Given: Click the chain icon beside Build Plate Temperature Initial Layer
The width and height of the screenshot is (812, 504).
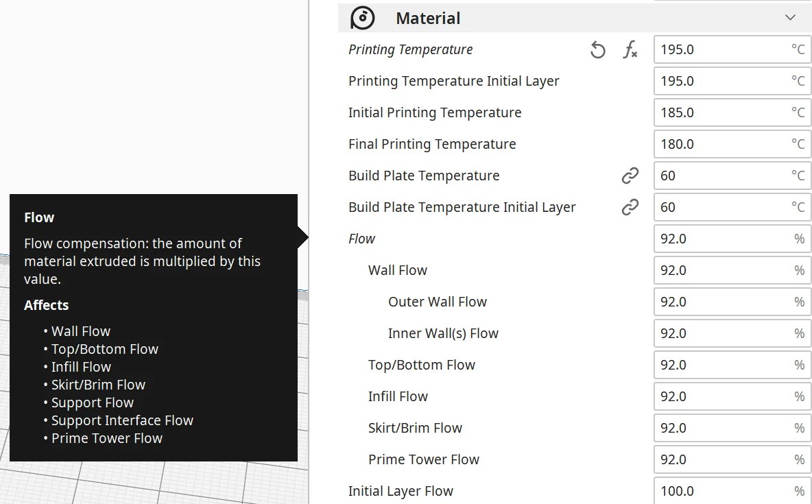Looking at the screenshot, I should [x=630, y=207].
